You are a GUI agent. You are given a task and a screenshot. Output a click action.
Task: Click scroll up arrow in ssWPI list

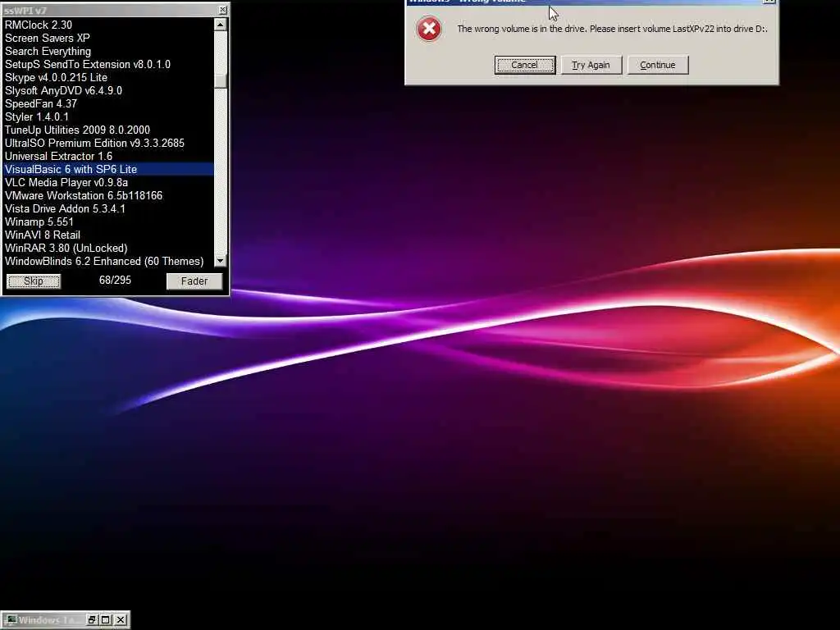coord(220,25)
